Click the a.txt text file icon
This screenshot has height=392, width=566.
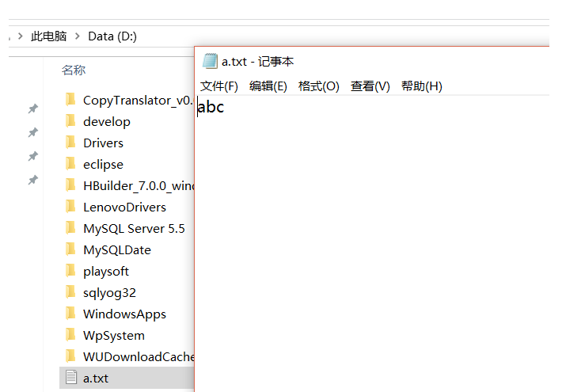pos(70,378)
